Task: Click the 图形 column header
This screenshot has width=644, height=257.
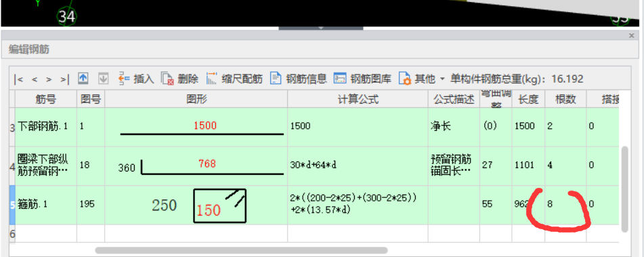Action: click(196, 99)
